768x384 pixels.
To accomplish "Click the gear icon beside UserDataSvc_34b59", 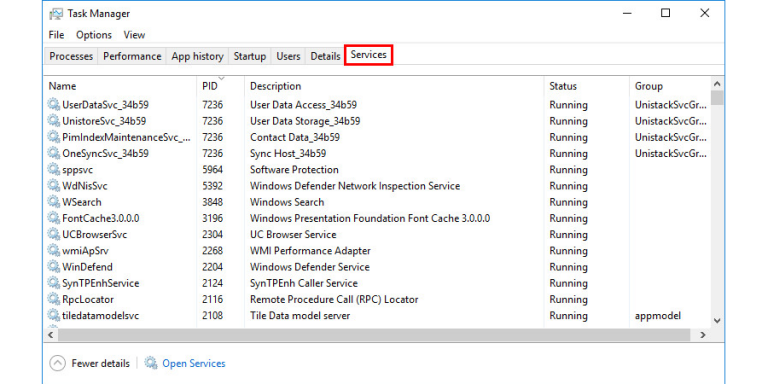I will [x=53, y=104].
